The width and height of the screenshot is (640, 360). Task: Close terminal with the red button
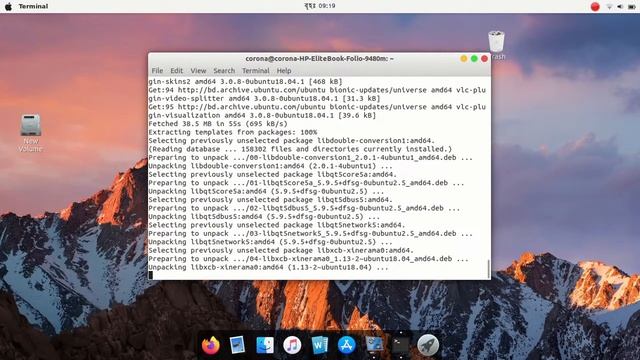click(484, 59)
